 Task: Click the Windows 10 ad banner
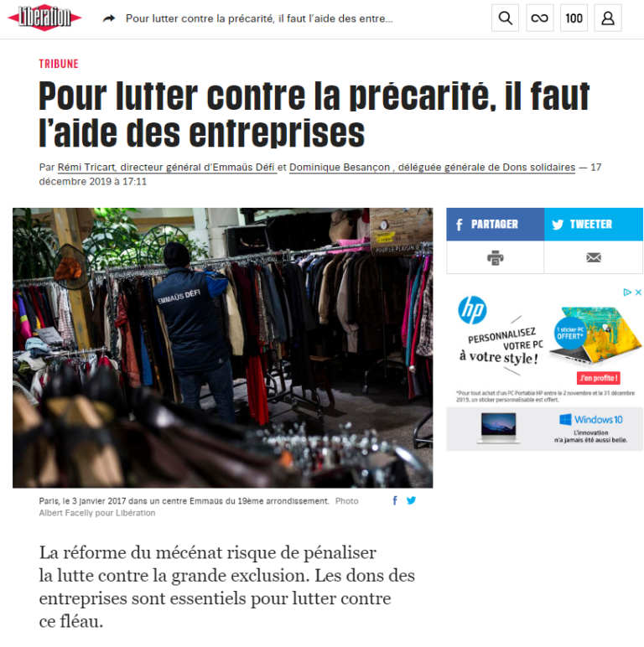point(544,429)
